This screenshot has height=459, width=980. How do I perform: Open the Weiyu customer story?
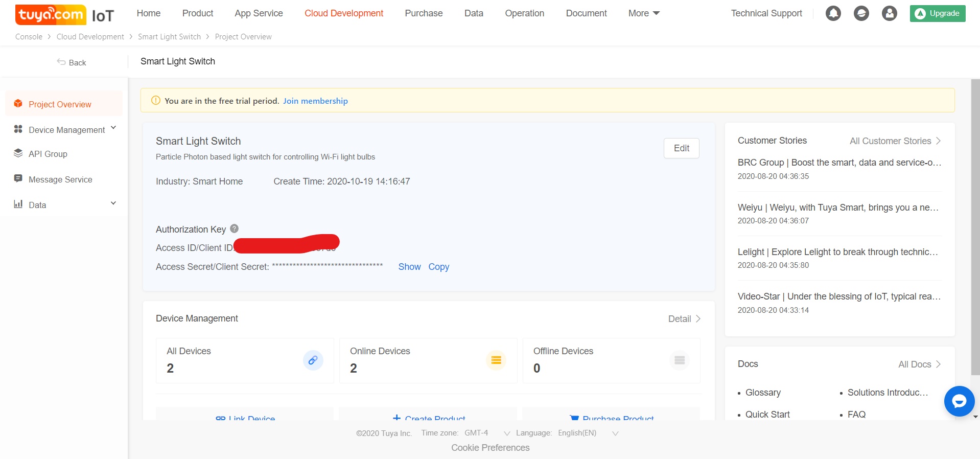click(x=838, y=208)
